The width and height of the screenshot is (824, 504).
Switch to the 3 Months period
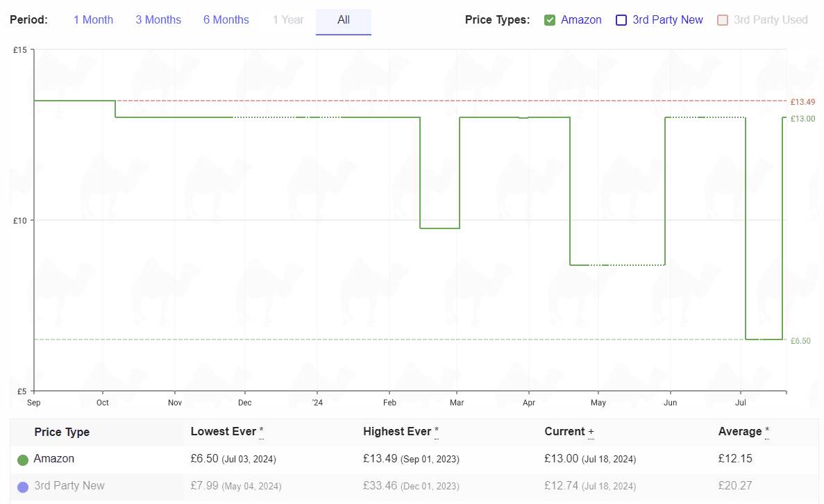pos(158,20)
